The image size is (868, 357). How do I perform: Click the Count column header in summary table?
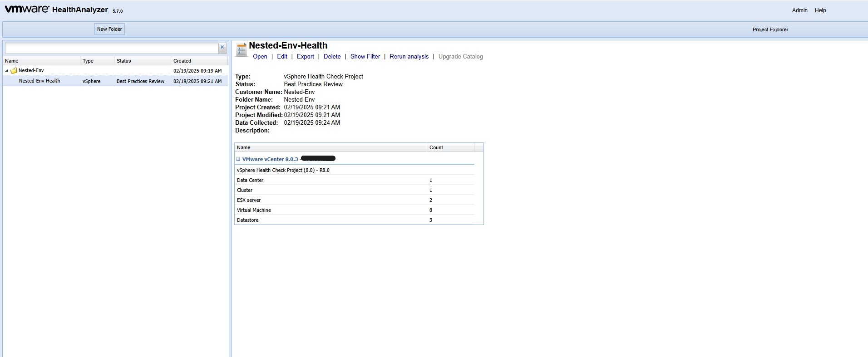click(450, 147)
